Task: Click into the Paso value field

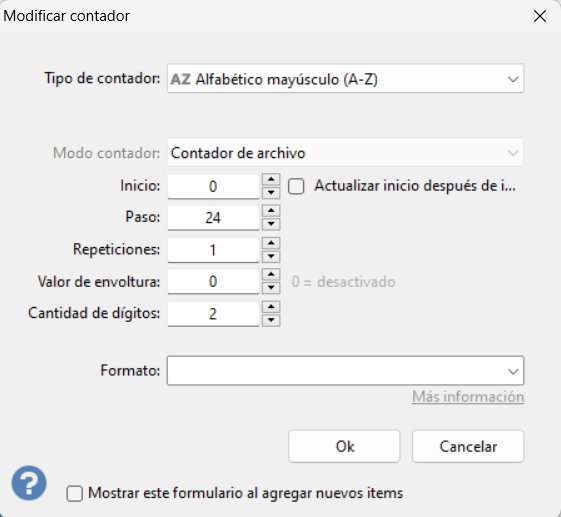Action: point(213,218)
